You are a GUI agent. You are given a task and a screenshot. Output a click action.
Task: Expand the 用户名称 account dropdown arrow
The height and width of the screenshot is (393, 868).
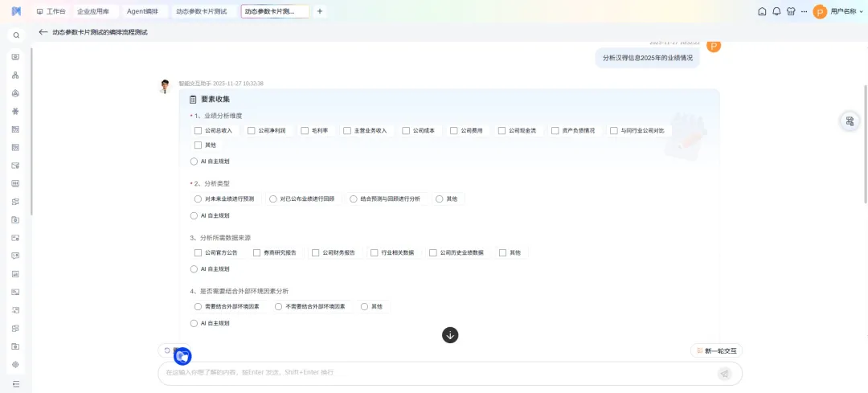click(860, 11)
